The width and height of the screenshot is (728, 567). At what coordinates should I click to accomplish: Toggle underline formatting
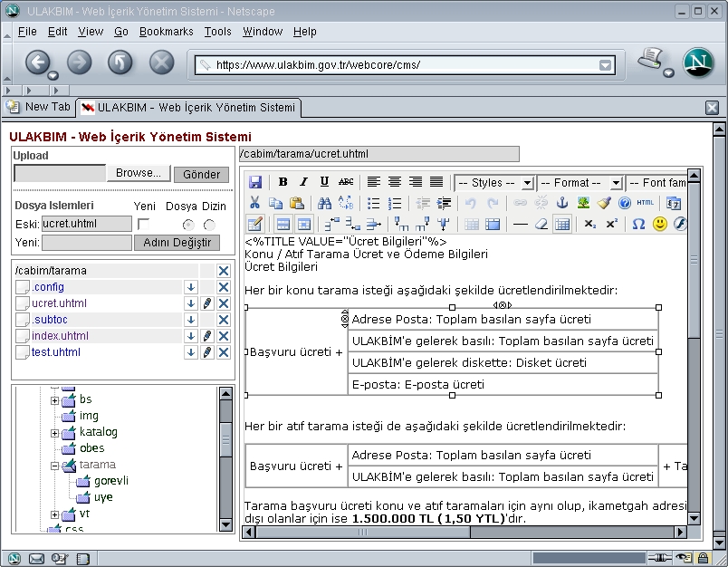tap(324, 182)
